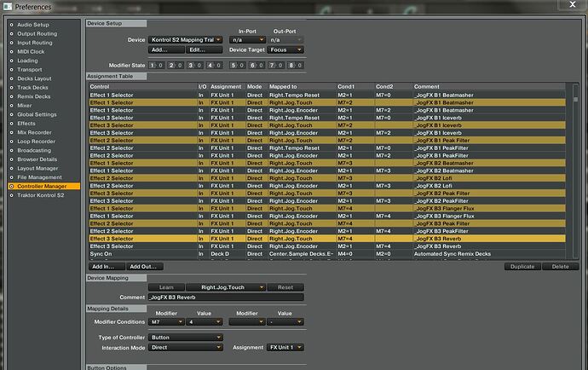Open the Decks Layout page
The image size is (588, 370).
pyautogui.click(x=35, y=78)
